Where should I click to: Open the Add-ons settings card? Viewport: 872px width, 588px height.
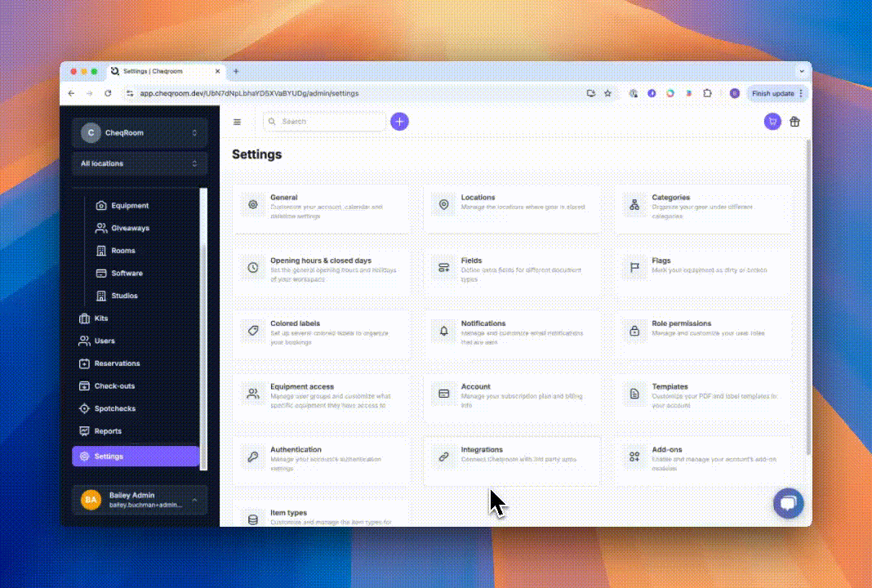(x=703, y=461)
